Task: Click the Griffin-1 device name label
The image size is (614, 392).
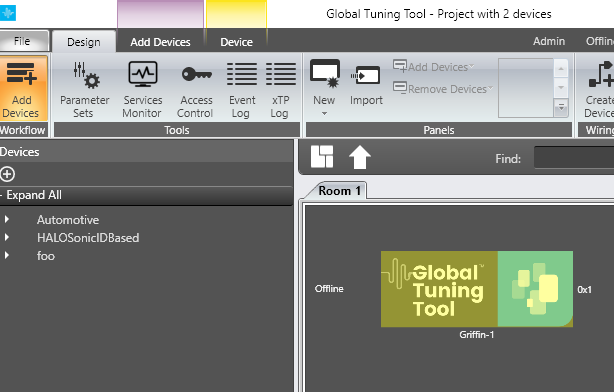Action: pos(477,334)
